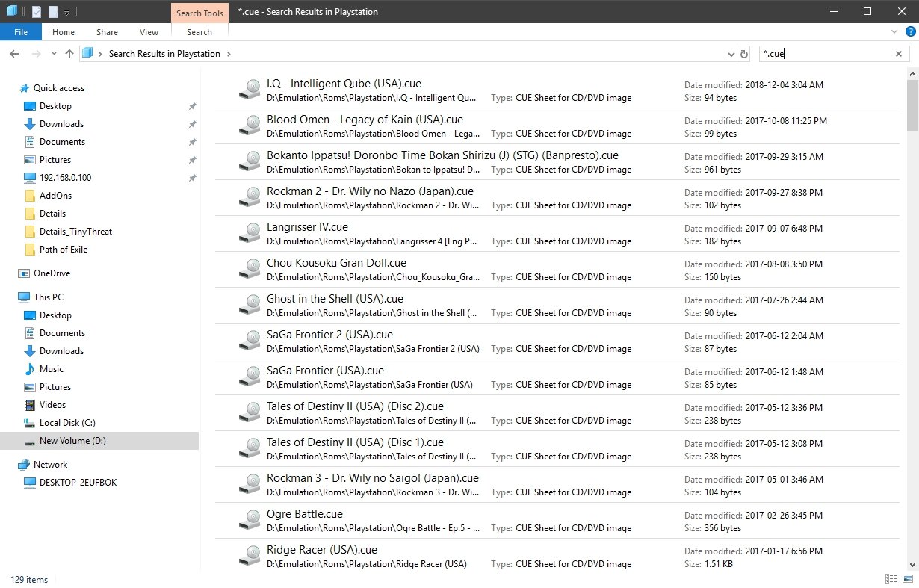Open the AddOns folder
The width and height of the screenshot is (919, 588).
point(55,196)
